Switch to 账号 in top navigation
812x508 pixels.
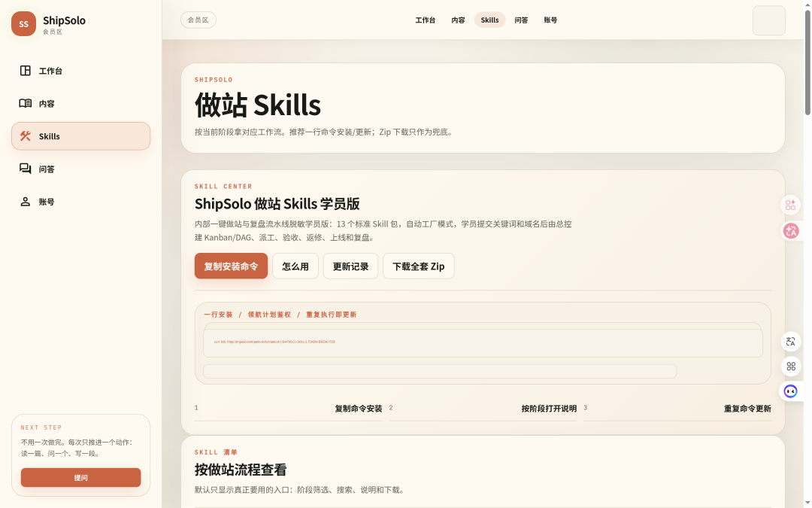coord(550,20)
